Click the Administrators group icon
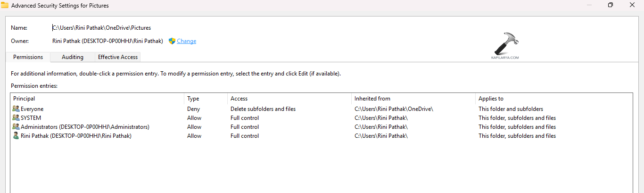The width and height of the screenshot is (644, 193). (16, 127)
